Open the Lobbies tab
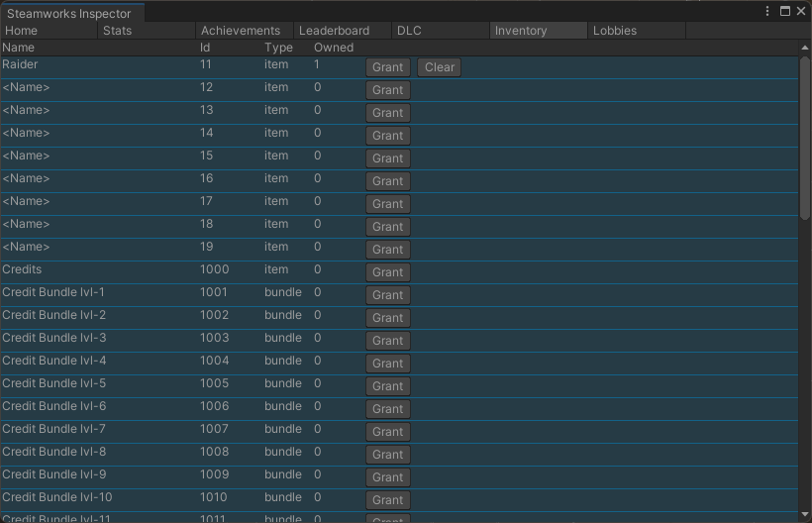Image resolution: width=812 pixels, height=523 pixels. click(x=637, y=31)
